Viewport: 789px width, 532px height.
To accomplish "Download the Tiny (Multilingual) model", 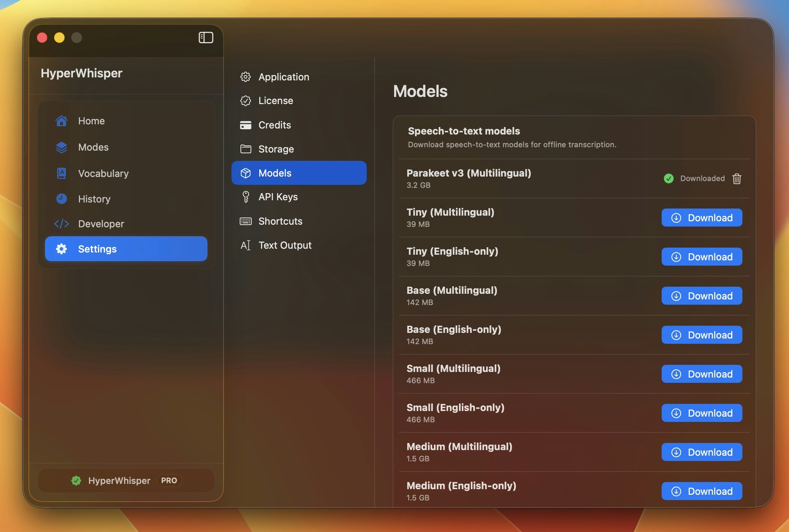I will click(701, 218).
